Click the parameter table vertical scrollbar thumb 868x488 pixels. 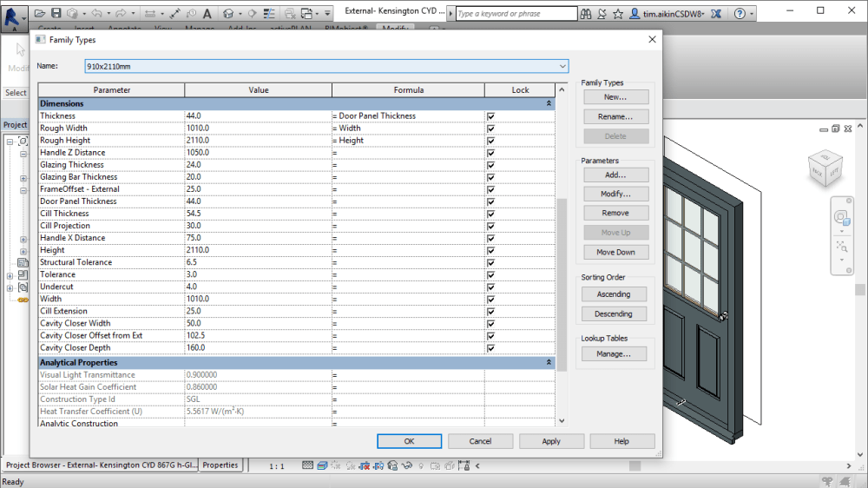(x=562, y=285)
